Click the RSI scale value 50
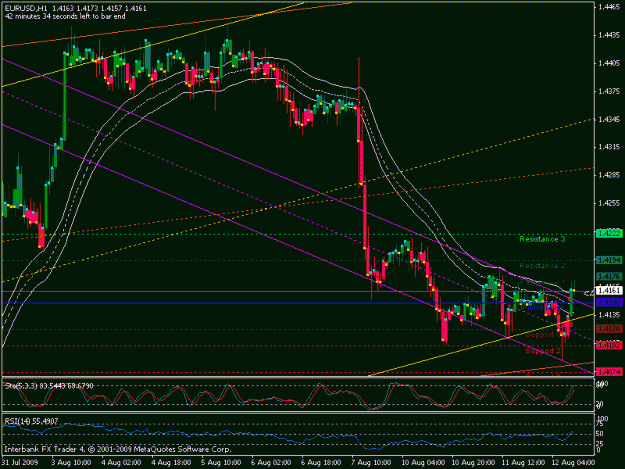The width and height of the screenshot is (625, 469). click(x=601, y=434)
